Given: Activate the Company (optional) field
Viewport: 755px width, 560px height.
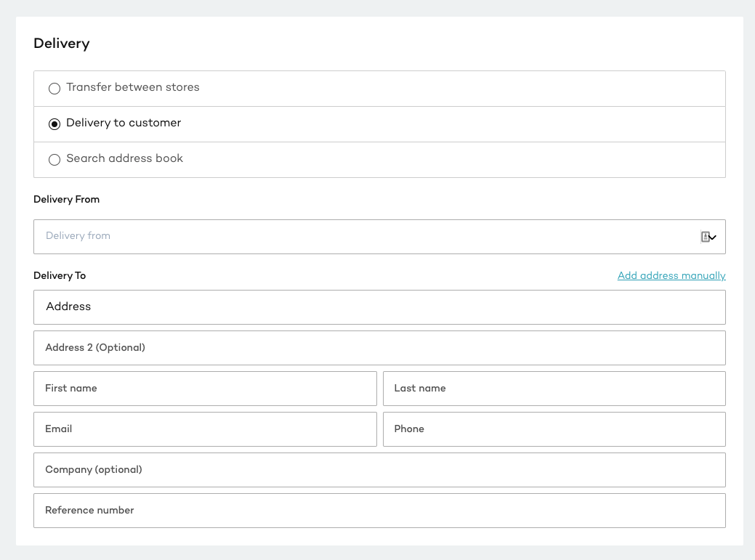Looking at the screenshot, I should coord(379,470).
